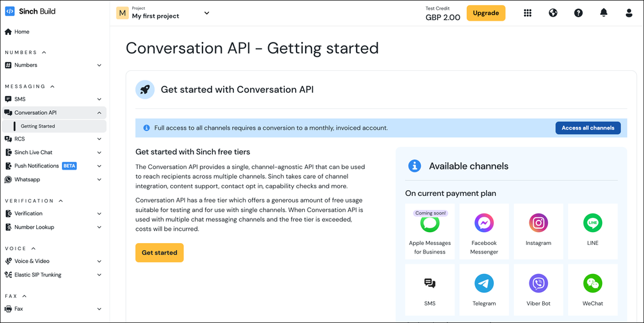Click the globe language icon

(553, 13)
